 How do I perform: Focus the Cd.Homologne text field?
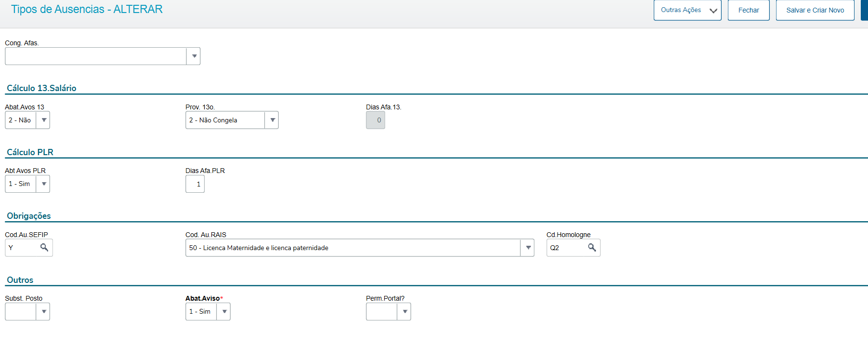point(567,248)
